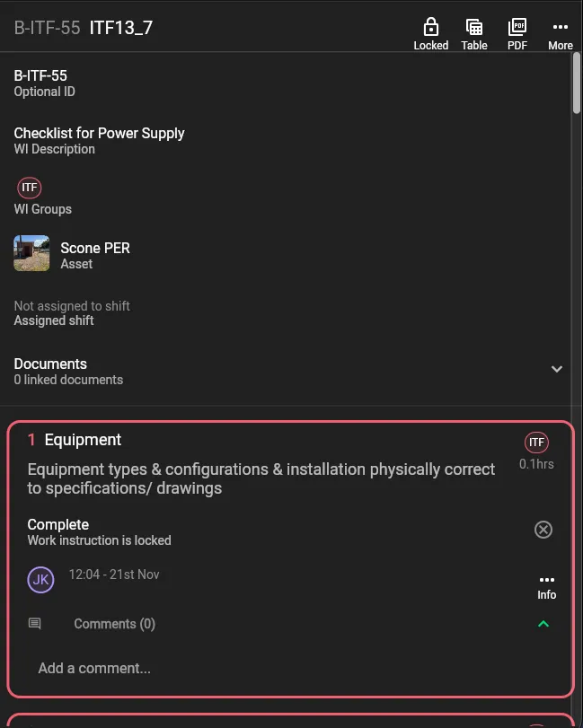
Task: Open the step Info menu
Action: click(x=547, y=586)
